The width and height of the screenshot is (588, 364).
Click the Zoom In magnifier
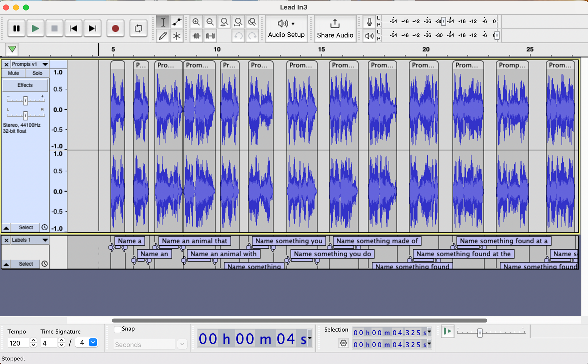[x=196, y=22]
